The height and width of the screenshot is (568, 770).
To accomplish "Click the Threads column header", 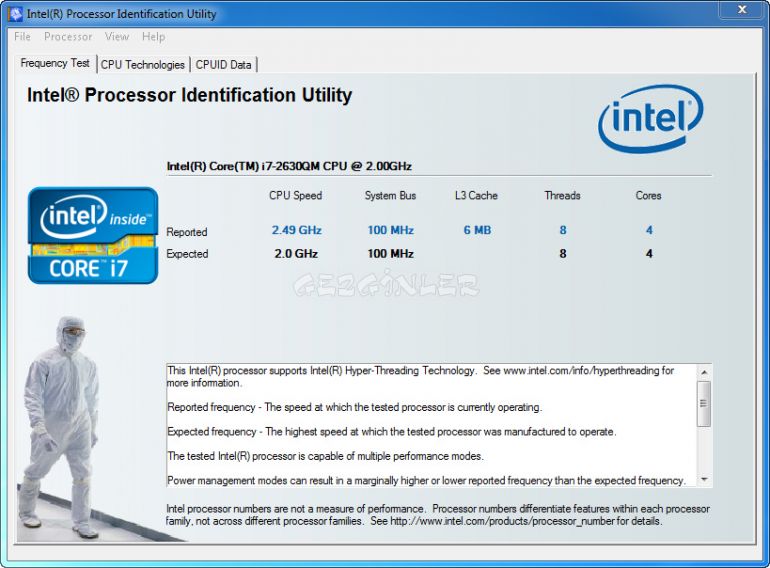I will pos(562,195).
